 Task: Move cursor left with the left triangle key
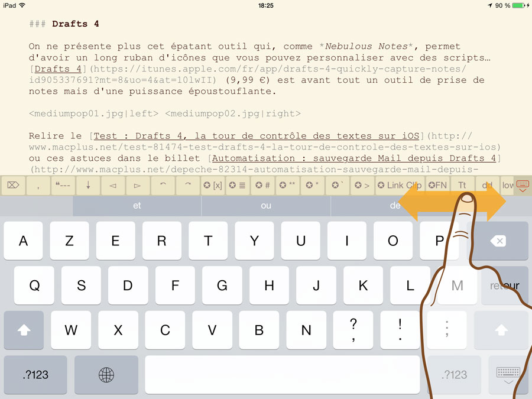pyautogui.click(x=113, y=185)
